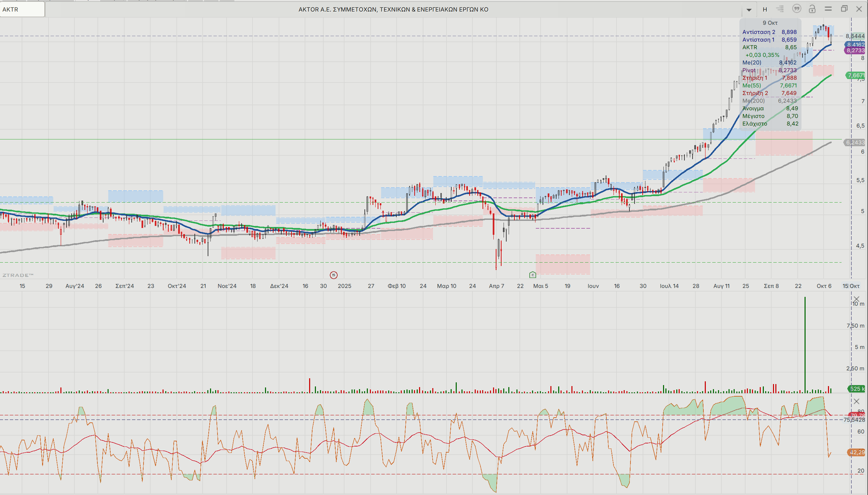This screenshot has height=495, width=868.
Task: Click the green 7,6671 moving average label
Action: pos(856,75)
